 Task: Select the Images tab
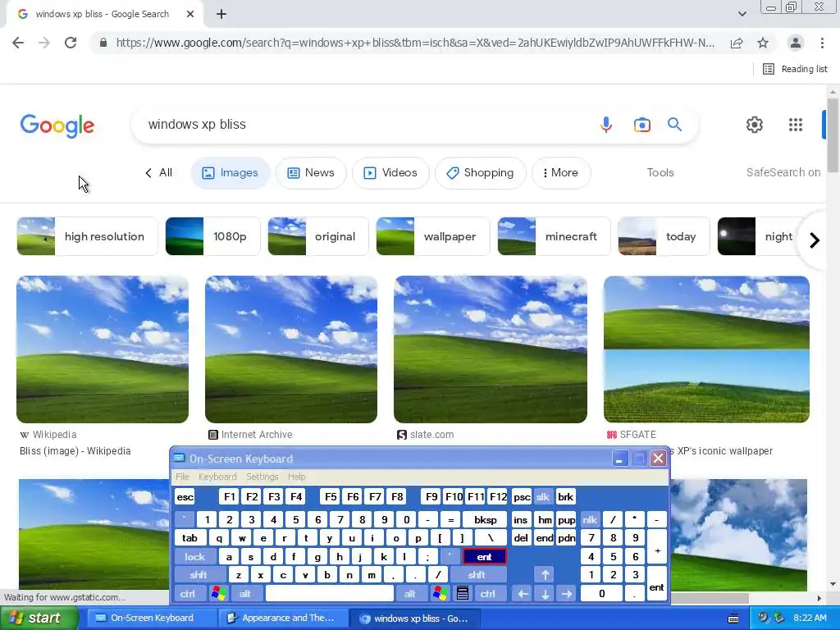[231, 173]
